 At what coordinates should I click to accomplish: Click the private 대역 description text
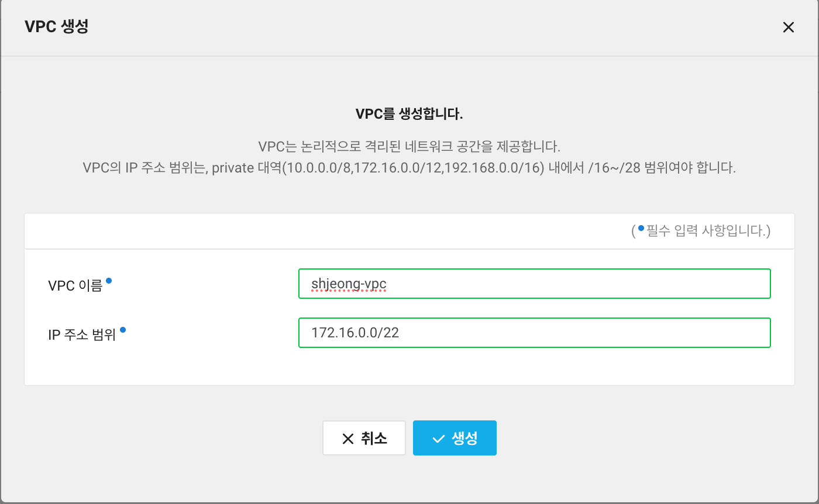click(x=409, y=167)
